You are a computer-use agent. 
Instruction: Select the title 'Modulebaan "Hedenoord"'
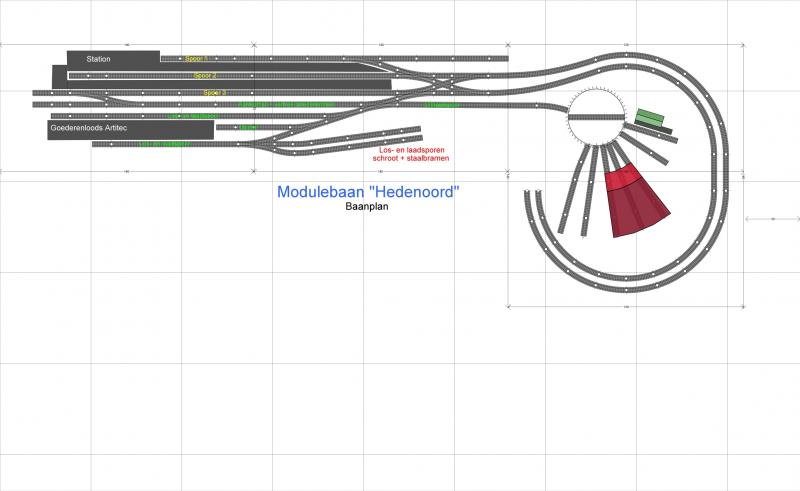pyautogui.click(x=368, y=192)
